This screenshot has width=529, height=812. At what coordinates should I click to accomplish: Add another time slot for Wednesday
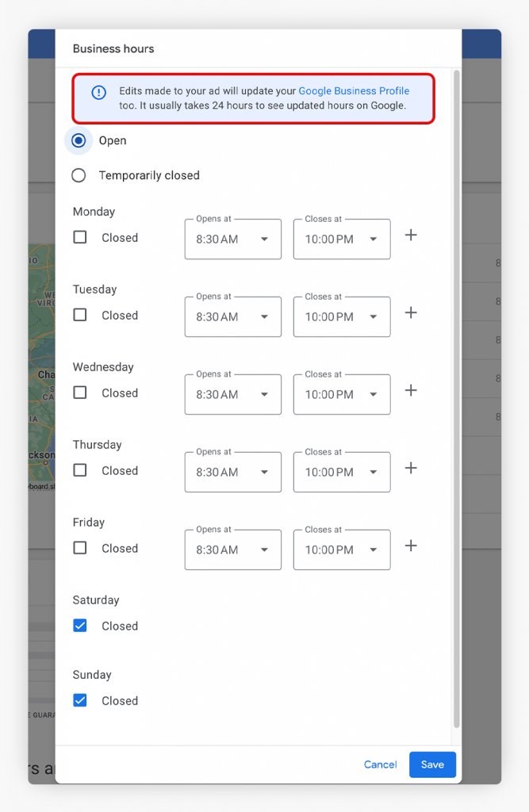coord(411,390)
